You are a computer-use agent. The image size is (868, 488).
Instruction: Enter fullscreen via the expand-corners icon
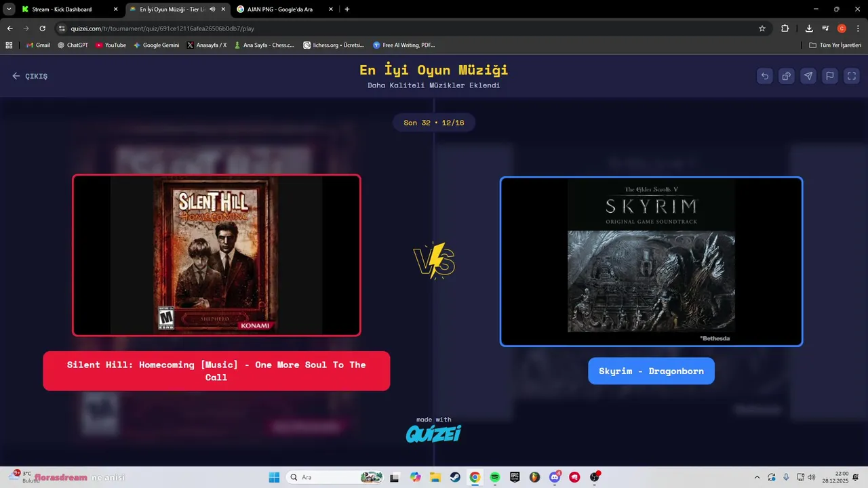[852, 76]
